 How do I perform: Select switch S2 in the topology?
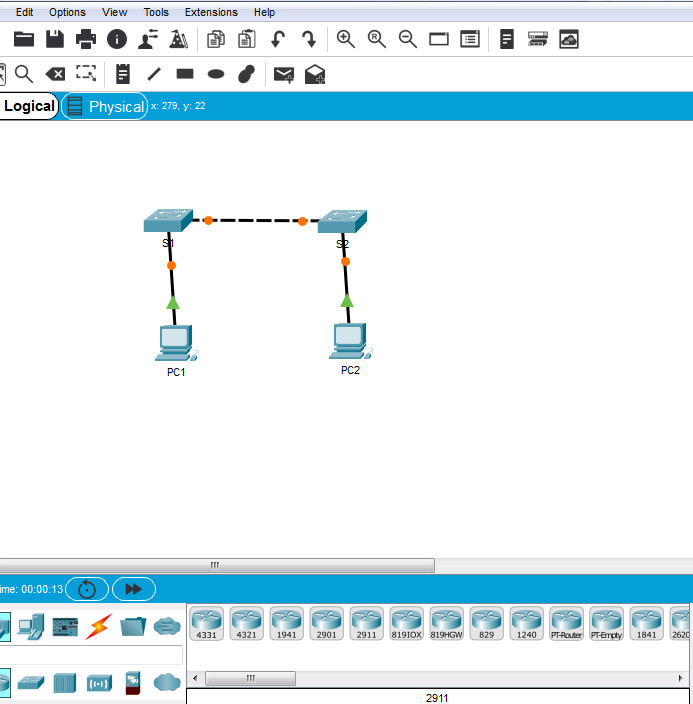coord(342,221)
